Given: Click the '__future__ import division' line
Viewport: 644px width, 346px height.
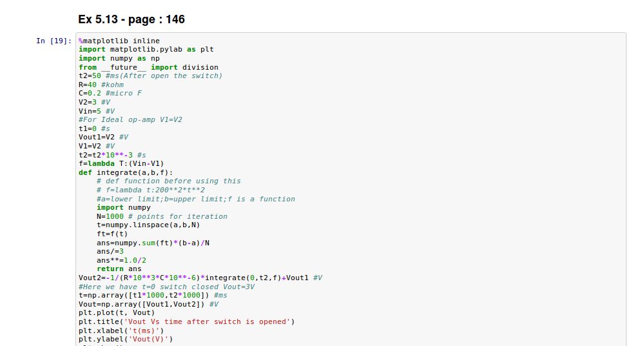Looking at the screenshot, I should (148, 67).
